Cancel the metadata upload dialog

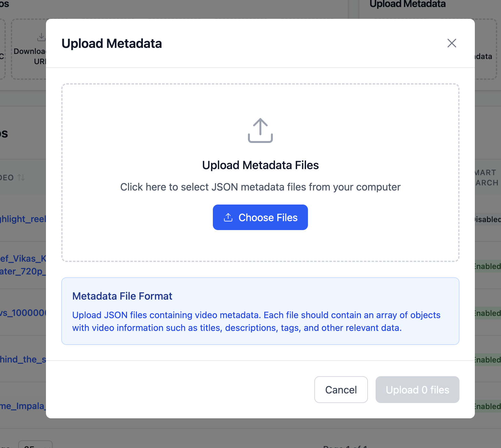tap(341, 390)
